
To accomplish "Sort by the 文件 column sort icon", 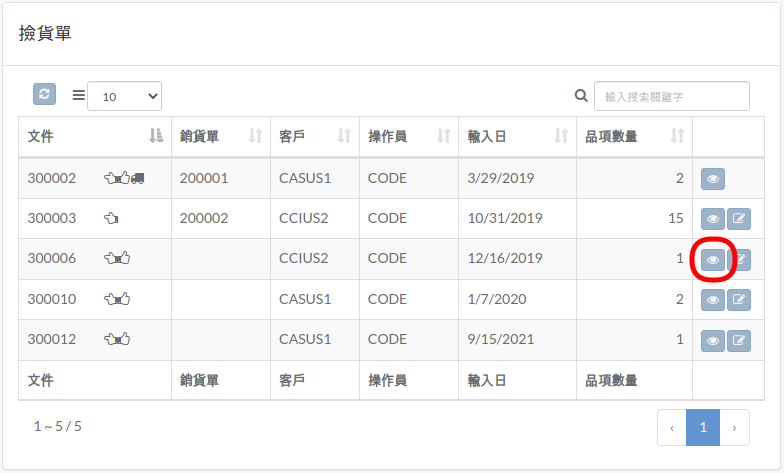I will (x=156, y=136).
